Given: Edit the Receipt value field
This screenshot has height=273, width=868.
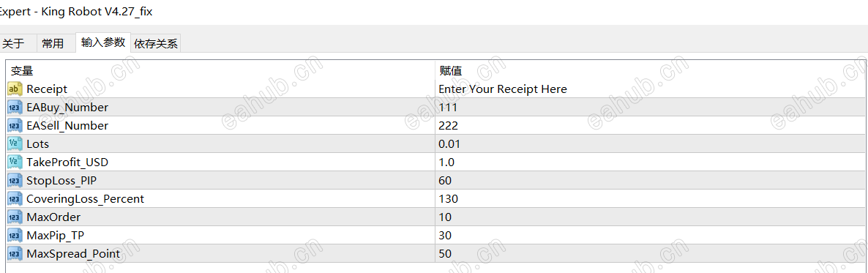Looking at the screenshot, I should pyautogui.click(x=651, y=89).
